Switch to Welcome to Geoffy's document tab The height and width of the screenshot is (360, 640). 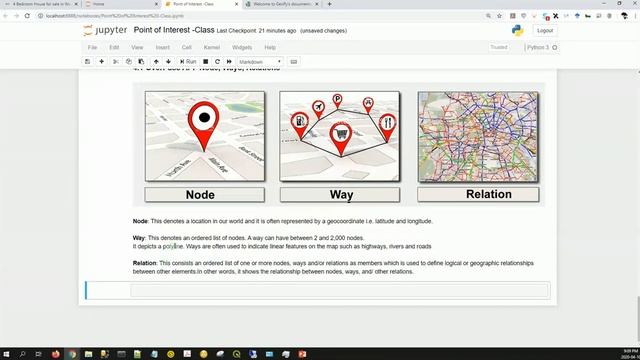pyautogui.click(x=282, y=4)
